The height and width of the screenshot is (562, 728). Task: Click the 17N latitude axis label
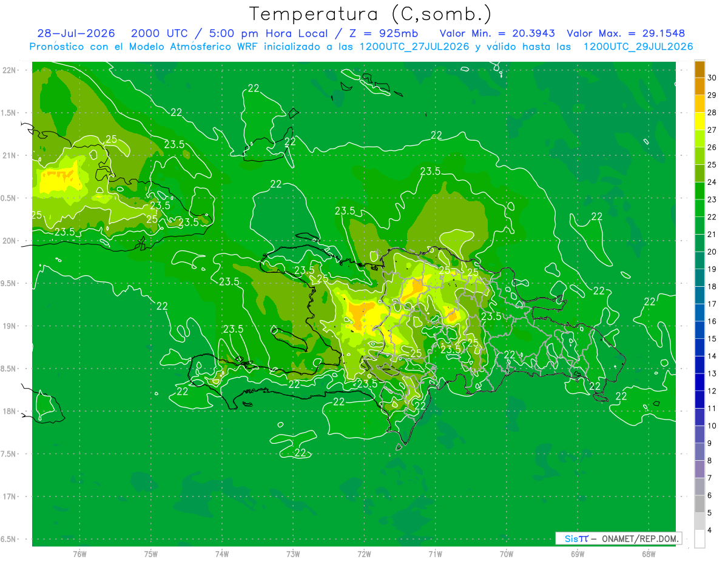[x=9, y=497]
